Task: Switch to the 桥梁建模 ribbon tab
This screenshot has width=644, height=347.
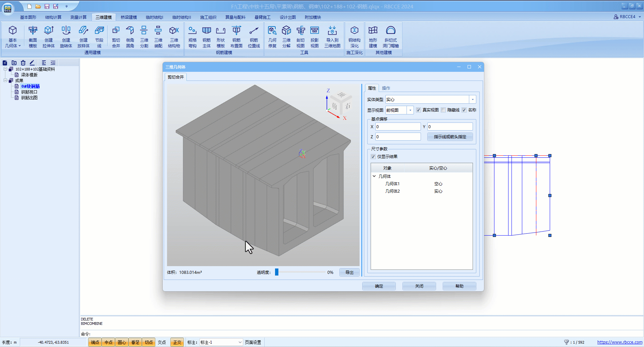Action: [129, 17]
